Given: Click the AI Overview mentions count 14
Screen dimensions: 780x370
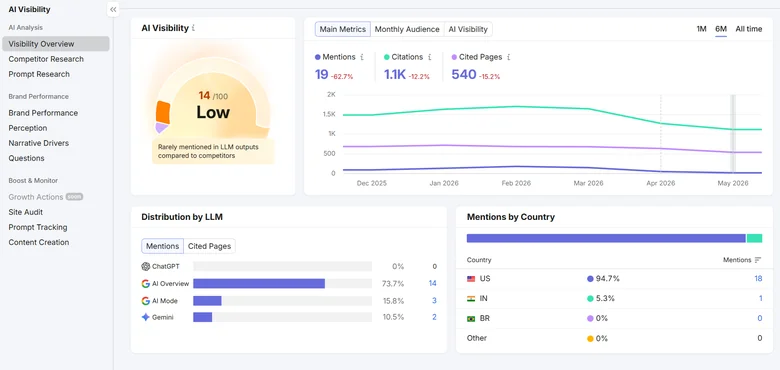Looking at the screenshot, I should pyautogui.click(x=432, y=283).
